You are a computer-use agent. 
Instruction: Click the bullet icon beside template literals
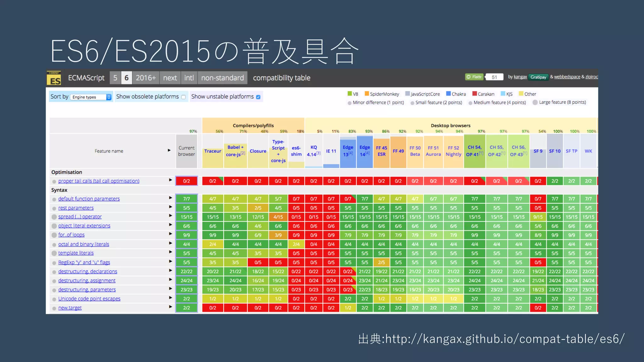click(54, 254)
